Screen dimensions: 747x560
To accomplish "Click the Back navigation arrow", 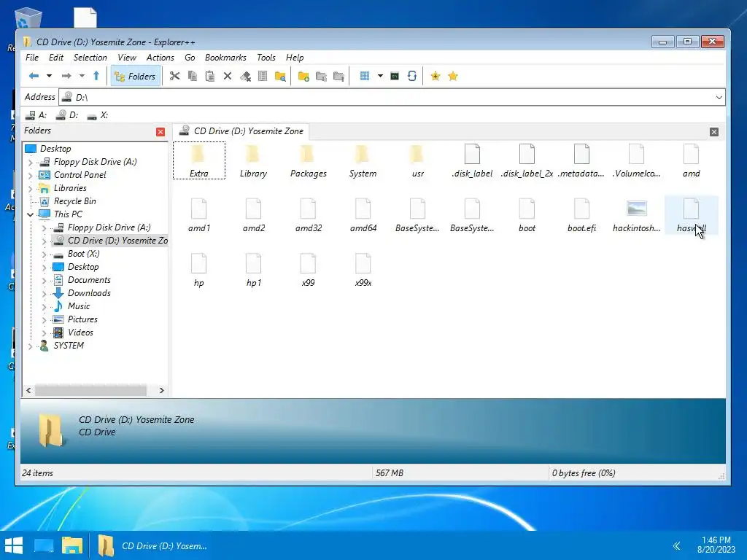I will click(34, 76).
